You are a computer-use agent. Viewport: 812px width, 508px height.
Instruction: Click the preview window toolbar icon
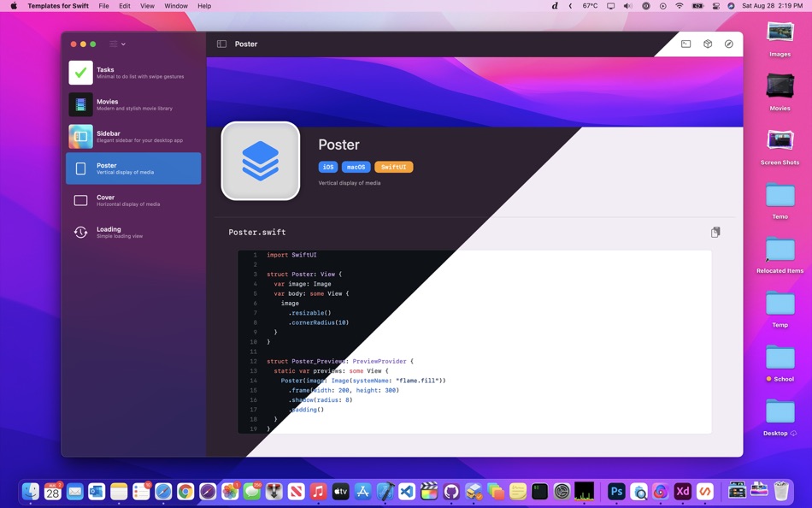tap(685, 44)
